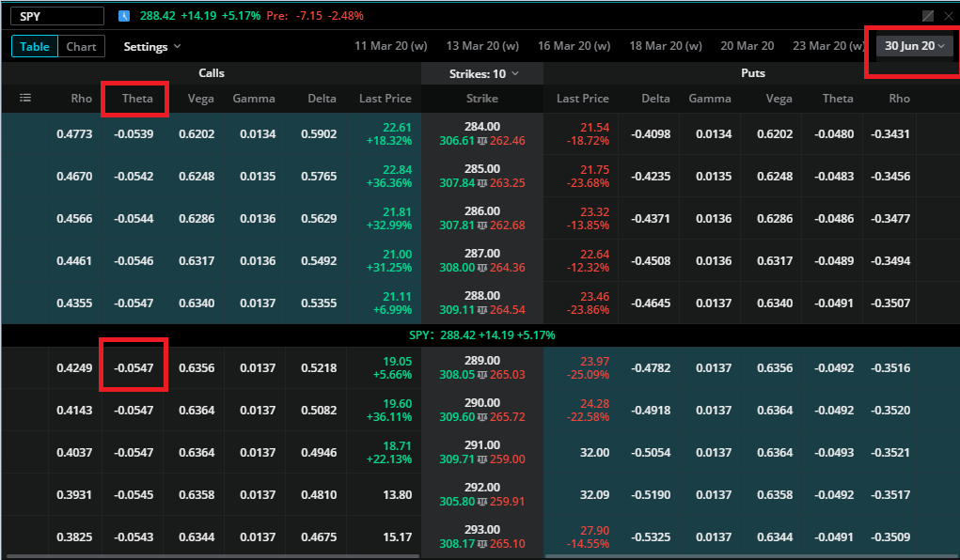The image size is (960, 560).
Task: Click the calls Gamma column header
Action: click(254, 99)
